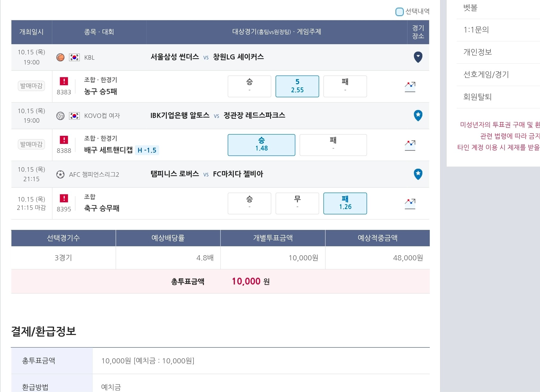Select 승 option for 농구 승5패

click(x=250, y=86)
